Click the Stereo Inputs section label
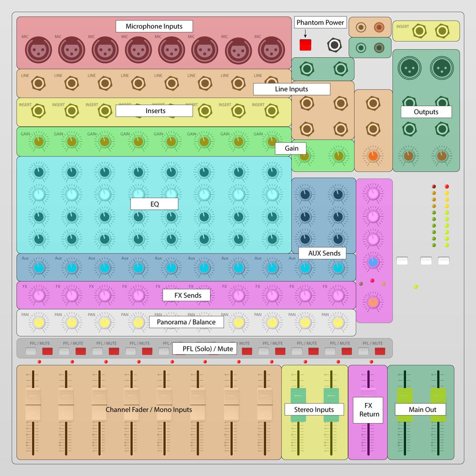 click(314, 409)
